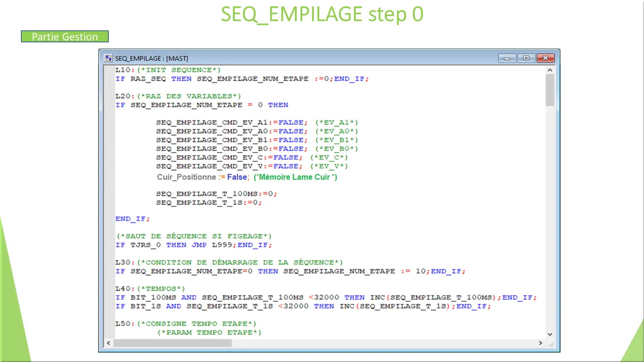The height and width of the screenshot is (362, 644).
Task: Click the vertical scrollbar down arrow
Action: tap(550, 334)
